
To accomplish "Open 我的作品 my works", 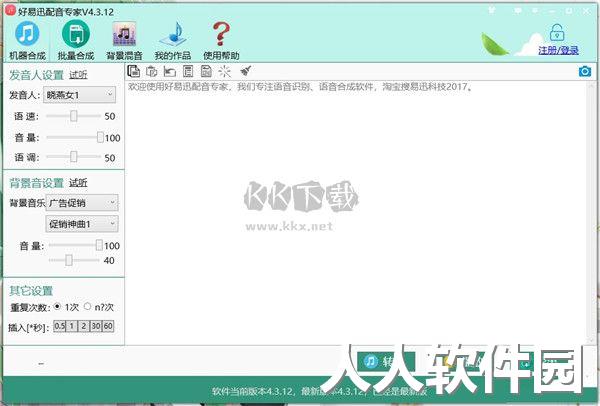I will click(173, 41).
